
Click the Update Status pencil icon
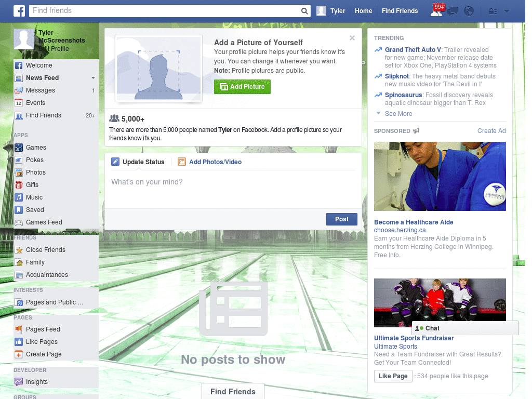[115, 162]
